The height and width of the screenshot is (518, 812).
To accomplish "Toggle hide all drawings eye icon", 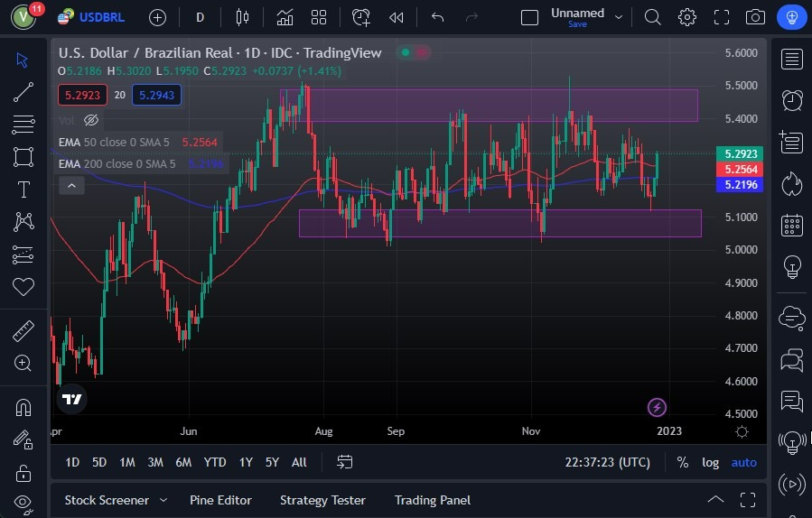I will point(23,503).
